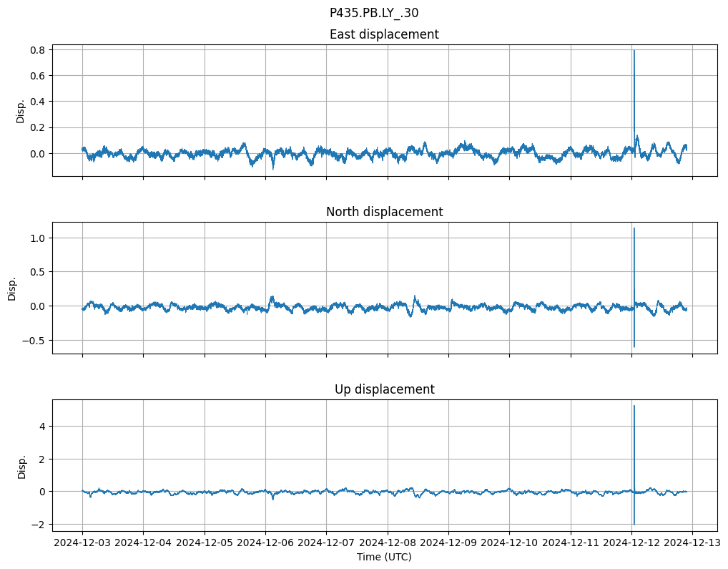The height and width of the screenshot is (569, 728).
Task: Click the spike peak in North displacement
Action: 634,229
